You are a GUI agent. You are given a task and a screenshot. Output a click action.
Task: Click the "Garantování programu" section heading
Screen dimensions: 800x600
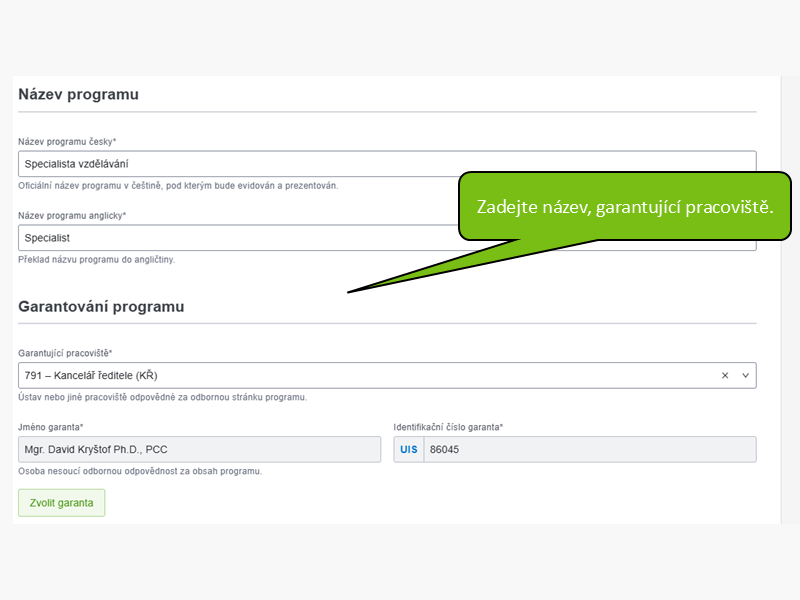[x=101, y=307]
